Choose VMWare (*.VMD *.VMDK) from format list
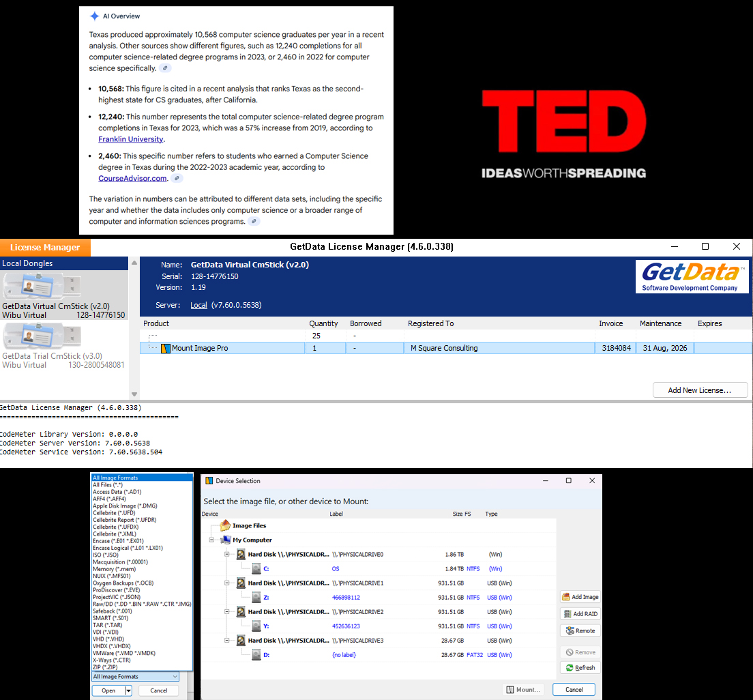The width and height of the screenshot is (753, 700). coord(124,653)
